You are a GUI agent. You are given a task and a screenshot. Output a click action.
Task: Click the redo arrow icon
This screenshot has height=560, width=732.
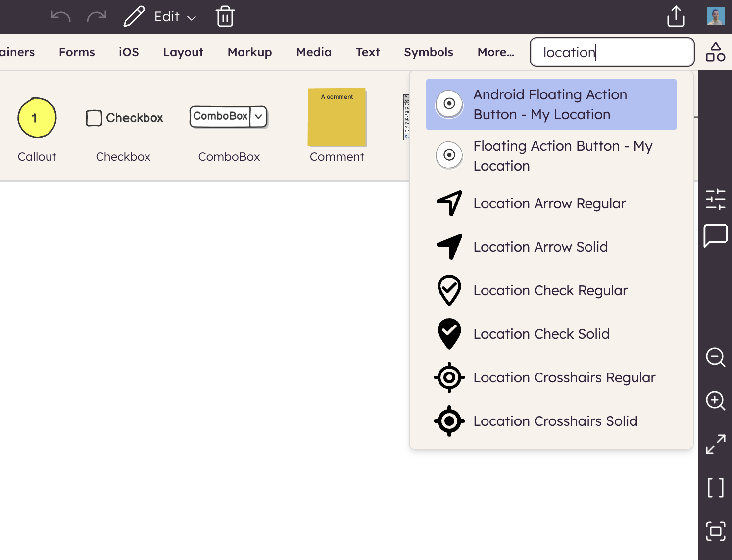tap(97, 17)
